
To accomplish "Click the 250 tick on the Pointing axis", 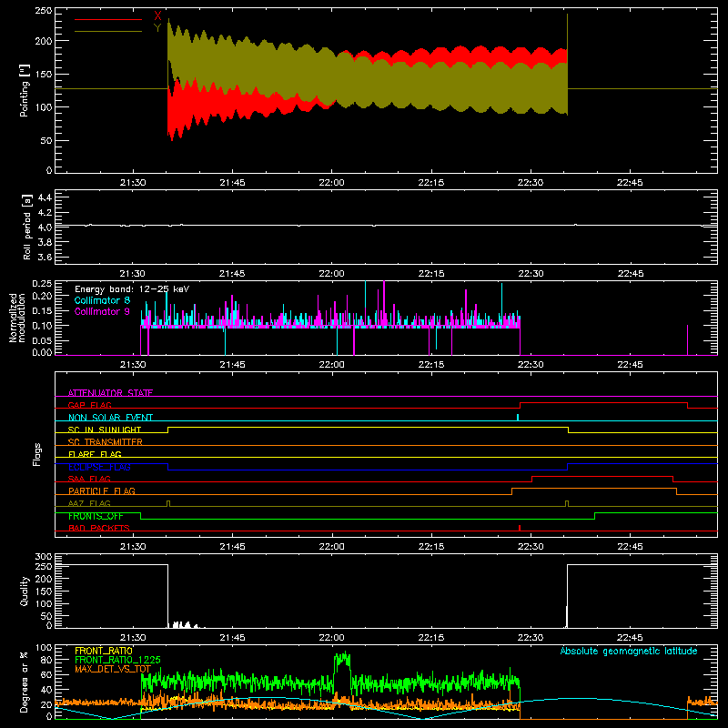I will point(43,11).
